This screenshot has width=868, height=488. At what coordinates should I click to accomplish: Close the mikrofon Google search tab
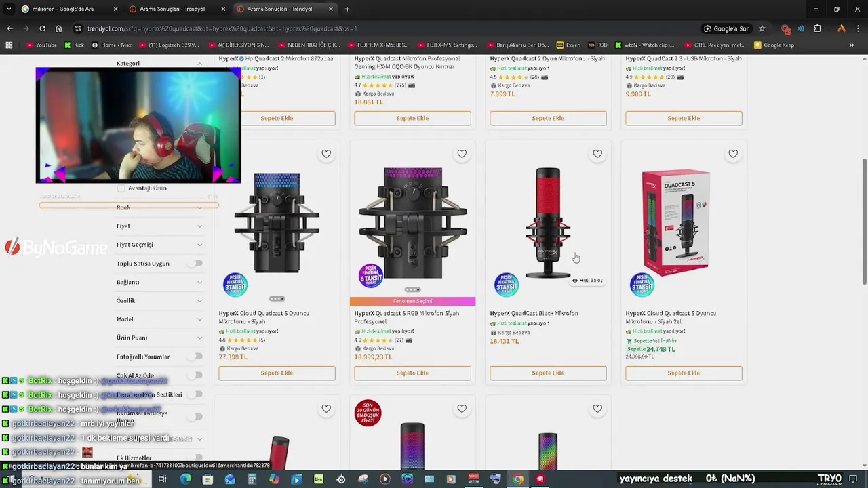click(x=115, y=9)
